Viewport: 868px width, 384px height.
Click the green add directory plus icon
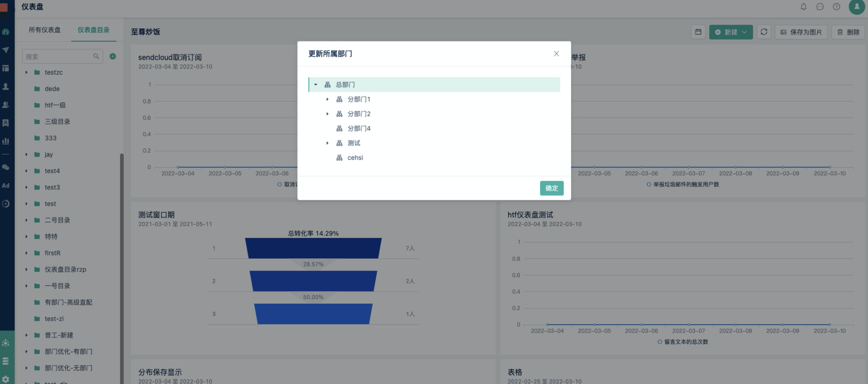tap(112, 56)
